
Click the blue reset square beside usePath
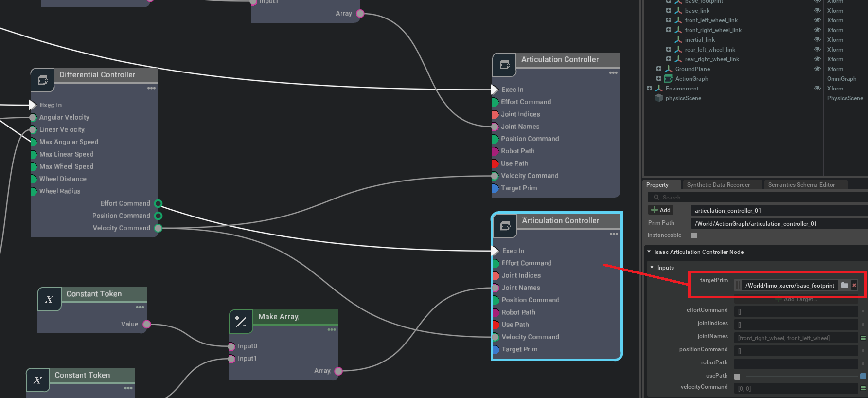tap(863, 376)
